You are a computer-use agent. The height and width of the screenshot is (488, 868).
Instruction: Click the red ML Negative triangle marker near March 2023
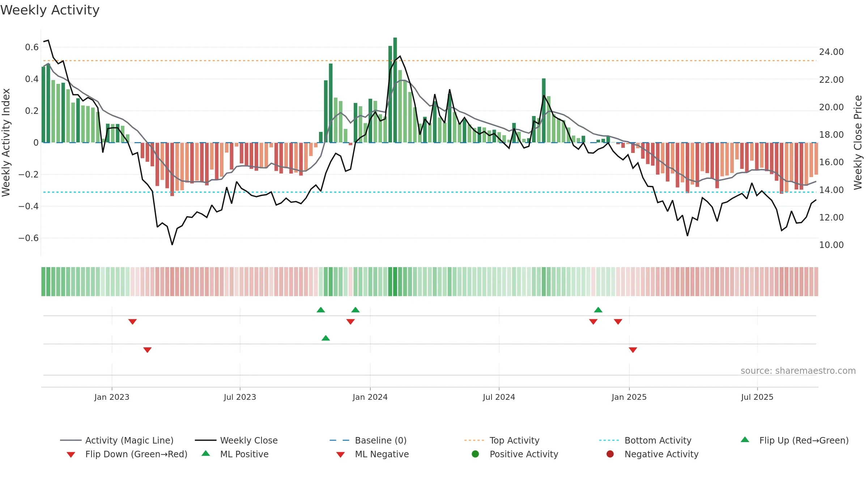(147, 350)
